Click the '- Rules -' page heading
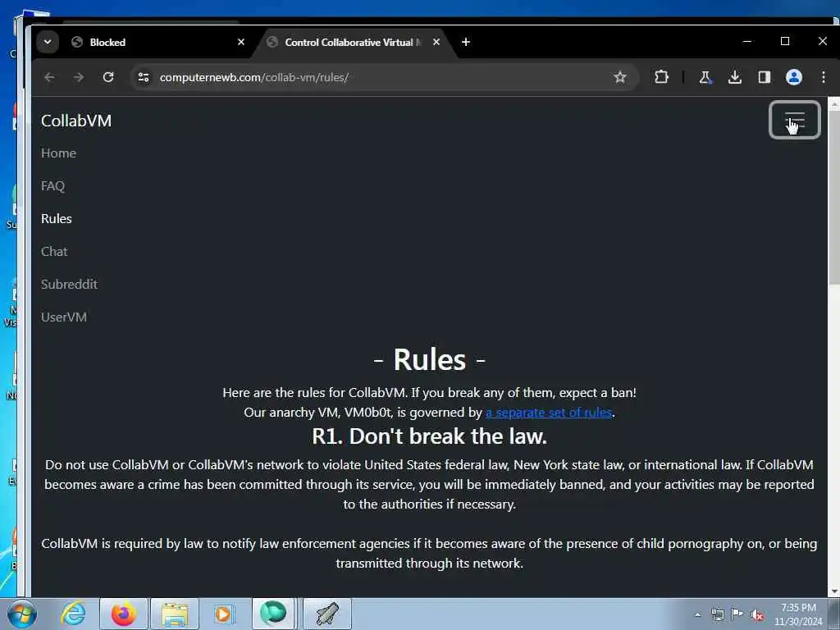This screenshot has width=840, height=630. coord(429,359)
